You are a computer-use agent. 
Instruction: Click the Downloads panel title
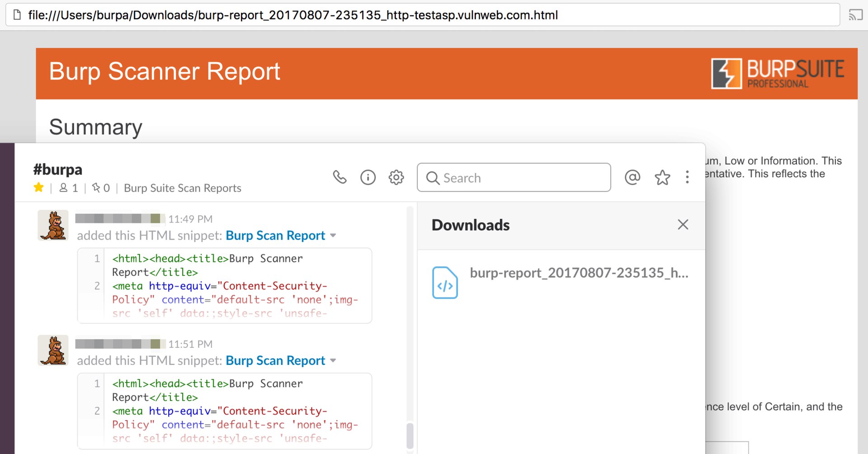click(471, 225)
